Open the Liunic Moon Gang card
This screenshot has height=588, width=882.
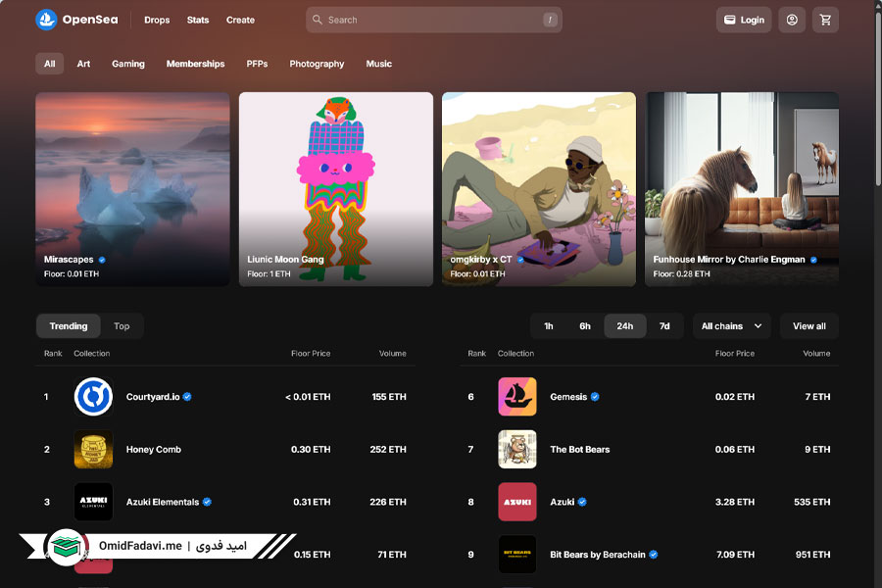(x=336, y=189)
